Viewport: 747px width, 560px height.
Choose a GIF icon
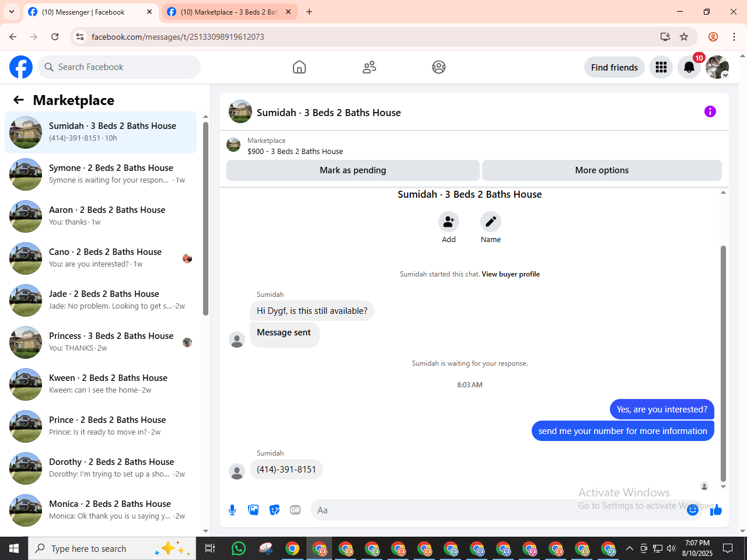point(295,510)
